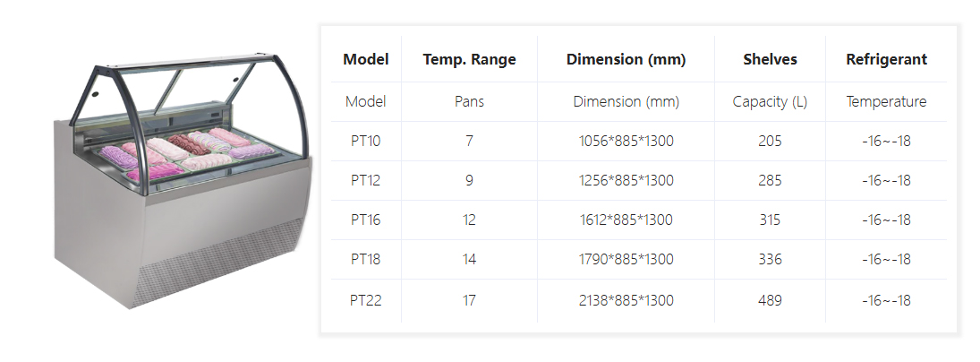Select the PT16 model cell
The image size is (980, 362).
[366, 220]
